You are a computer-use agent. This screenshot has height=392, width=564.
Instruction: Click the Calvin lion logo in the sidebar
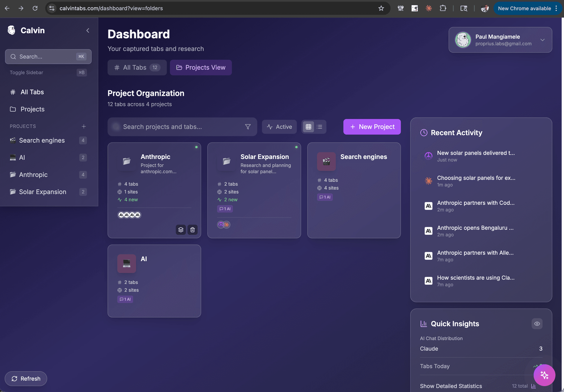click(x=11, y=30)
